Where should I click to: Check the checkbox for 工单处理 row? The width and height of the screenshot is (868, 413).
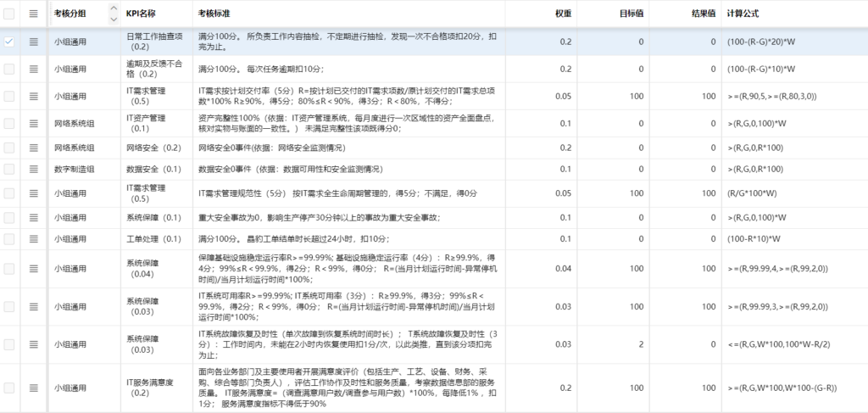click(10, 239)
